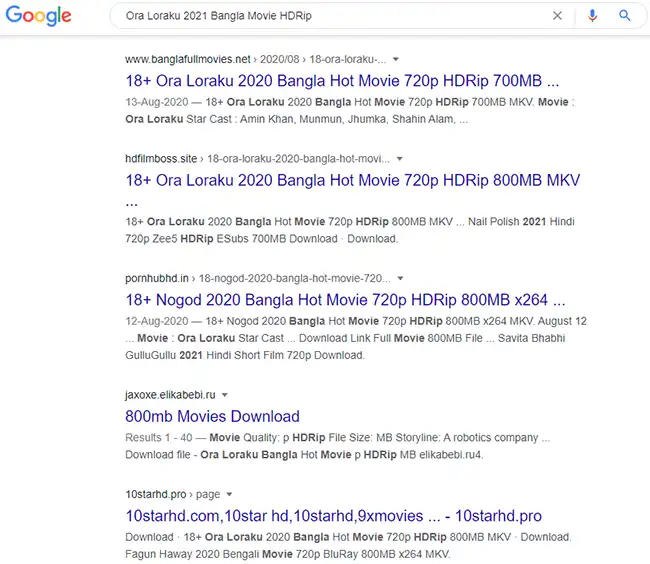This screenshot has height=564, width=650.
Task: Start voice search with microphone icon
Action: [x=592, y=16]
